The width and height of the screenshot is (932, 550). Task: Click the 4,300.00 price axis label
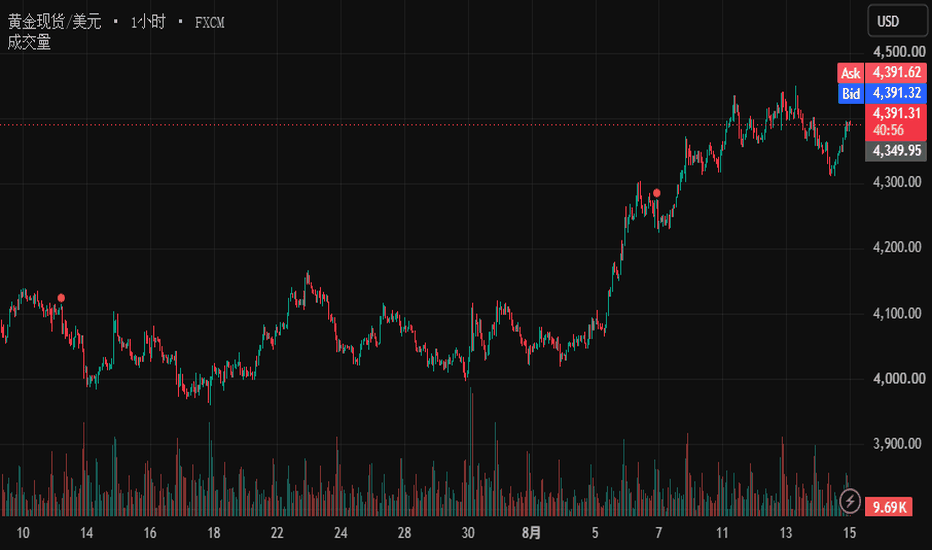897,182
